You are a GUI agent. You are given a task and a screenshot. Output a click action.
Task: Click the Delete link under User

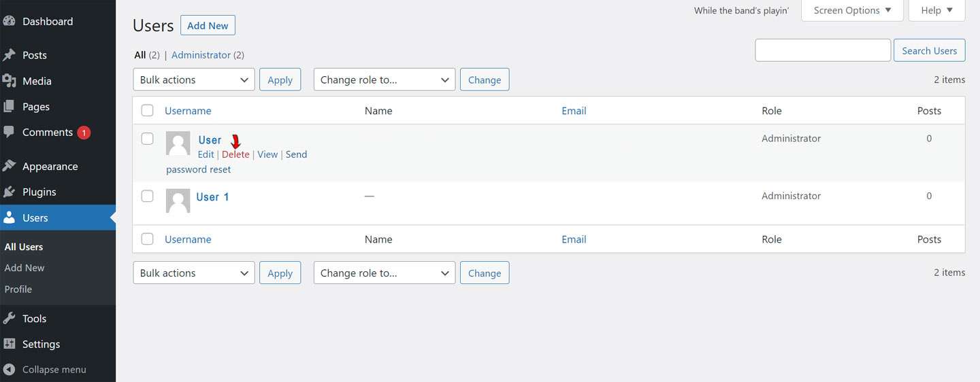click(235, 154)
